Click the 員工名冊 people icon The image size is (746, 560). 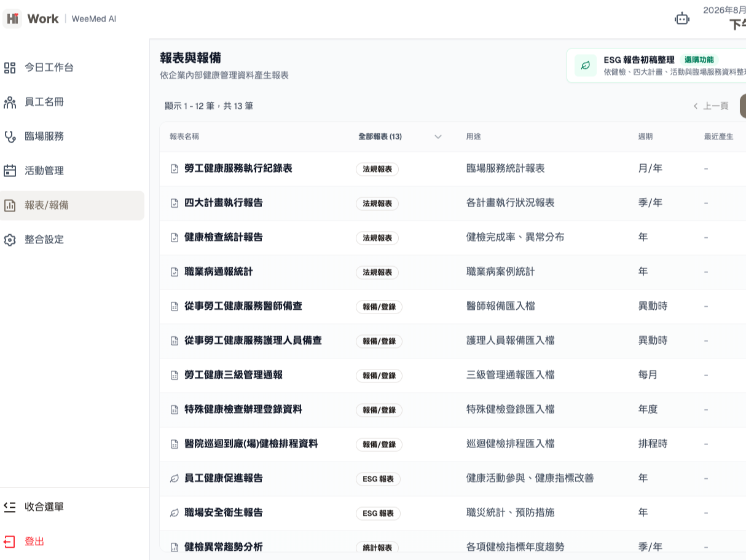[10, 102]
